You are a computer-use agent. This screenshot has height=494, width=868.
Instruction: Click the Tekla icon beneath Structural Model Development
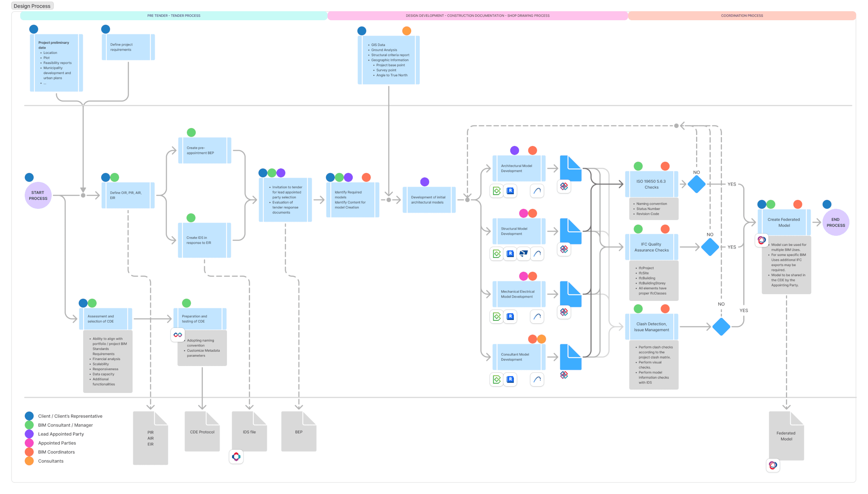tap(523, 253)
